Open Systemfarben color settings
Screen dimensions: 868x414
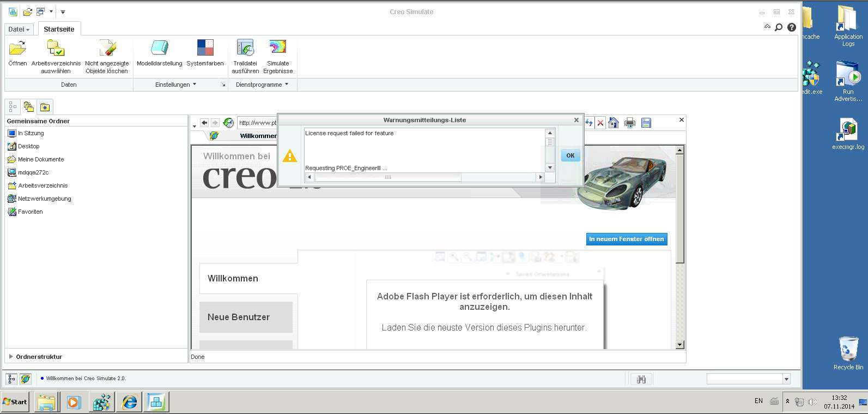click(x=205, y=52)
